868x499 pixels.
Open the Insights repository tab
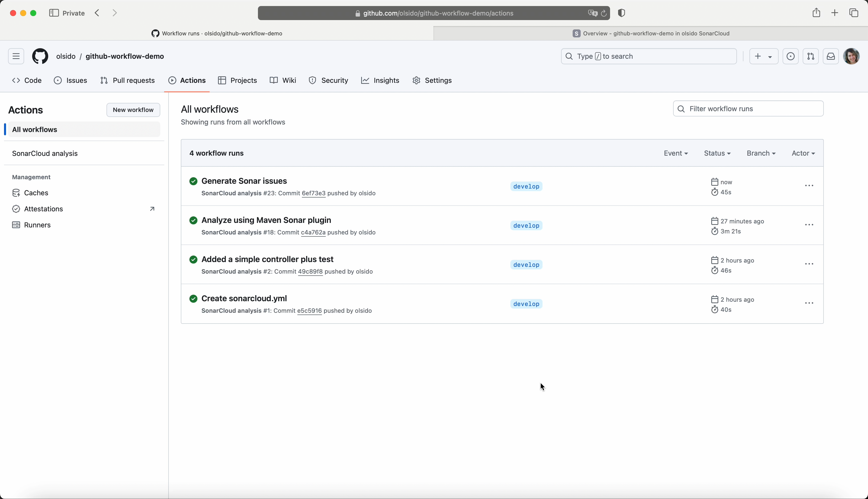tap(380, 81)
